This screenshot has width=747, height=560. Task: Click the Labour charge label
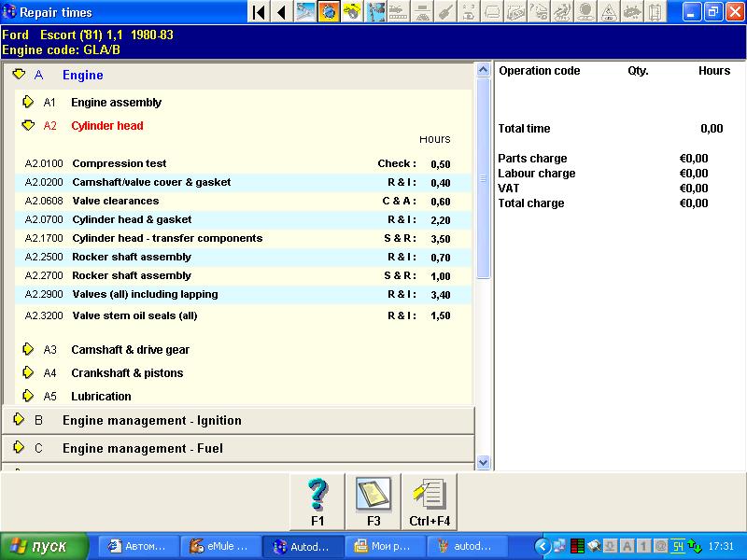tap(536, 174)
